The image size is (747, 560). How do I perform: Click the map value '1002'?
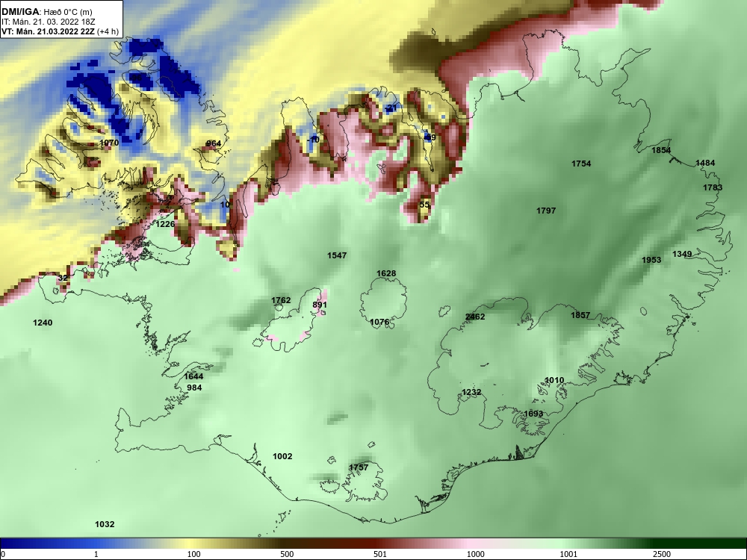282,456
